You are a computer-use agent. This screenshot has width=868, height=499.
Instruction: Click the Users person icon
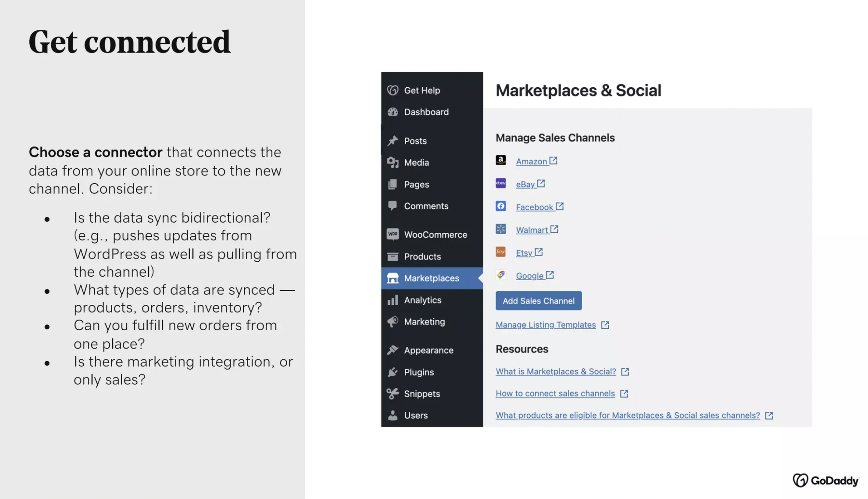393,415
